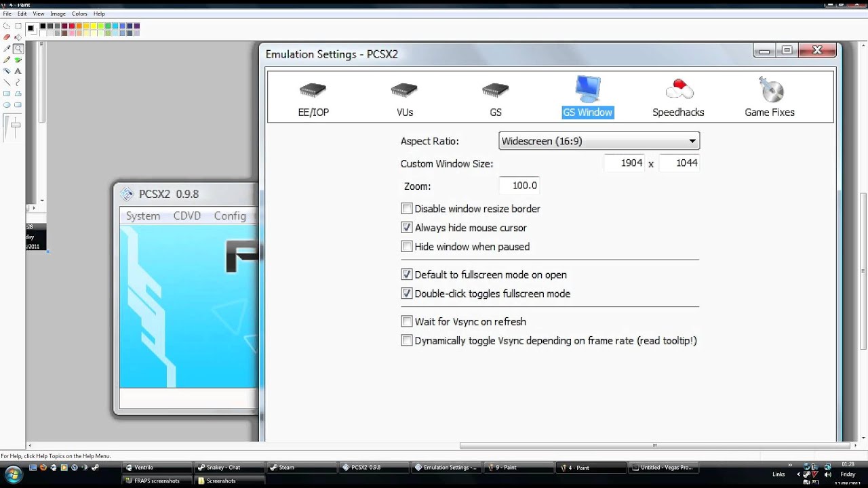The width and height of the screenshot is (868, 488).
Task: Open Config menu in PCSX2 0.9.8 window
Action: pos(230,216)
